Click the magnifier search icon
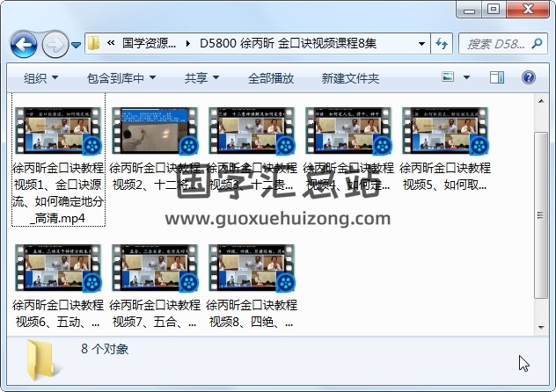The width and height of the screenshot is (556, 392). point(538,44)
